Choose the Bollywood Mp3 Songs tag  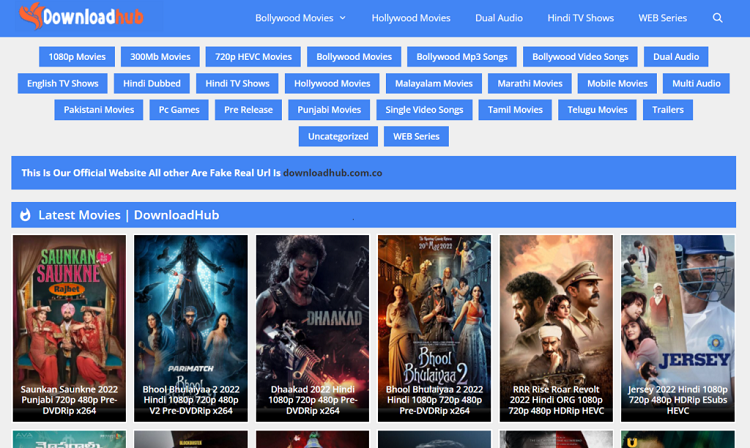coord(462,57)
